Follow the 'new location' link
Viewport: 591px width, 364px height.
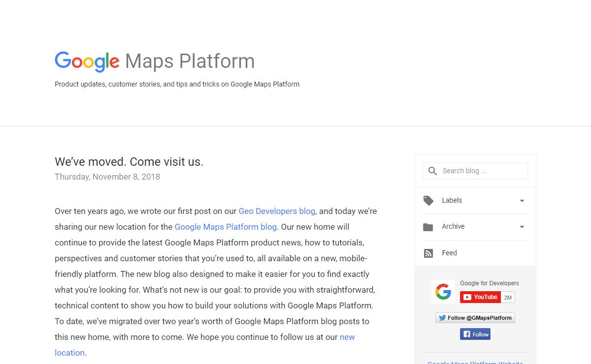click(x=347, y=337)
